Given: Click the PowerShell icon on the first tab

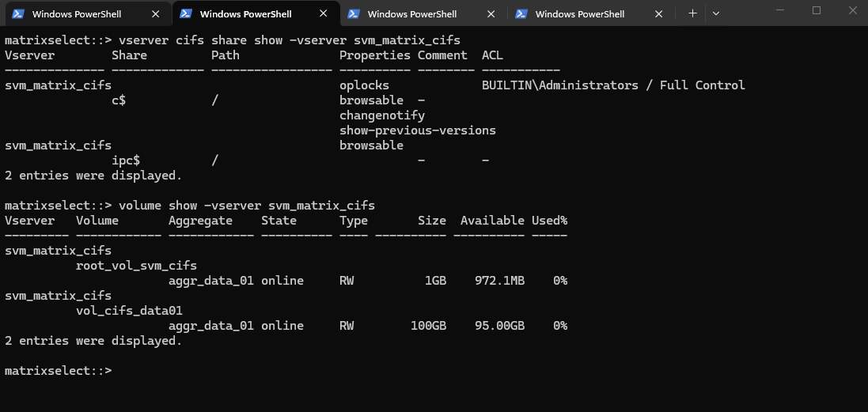Looking at the screenshot, I should point(17,13).
